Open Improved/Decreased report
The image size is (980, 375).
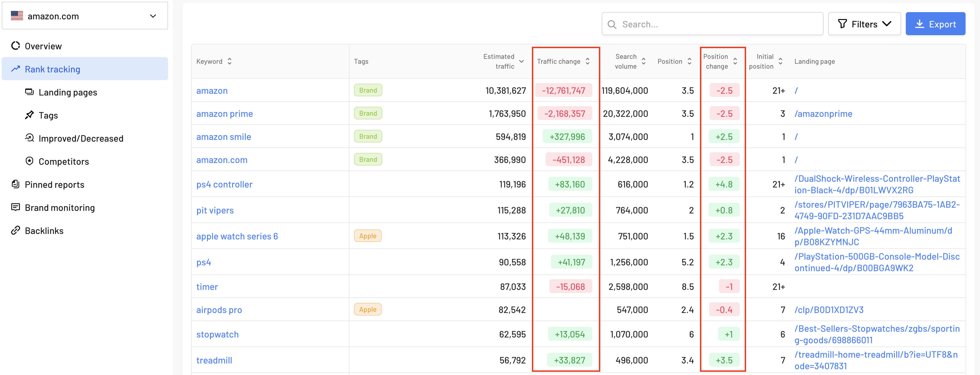pos(81,138)
